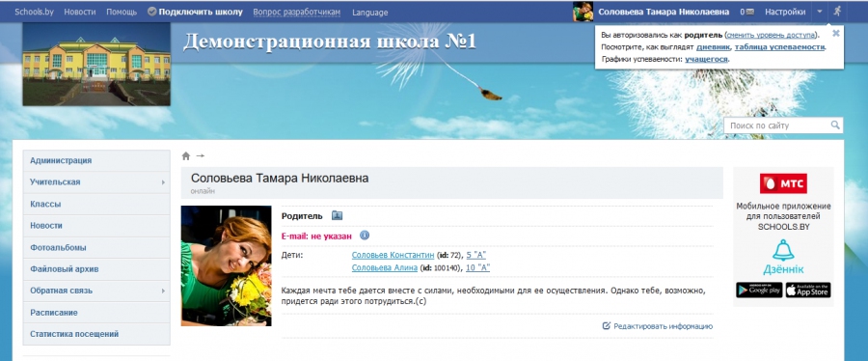868x361 pixels.
Task: Click the school building photo
Action: tap(96, 65)
